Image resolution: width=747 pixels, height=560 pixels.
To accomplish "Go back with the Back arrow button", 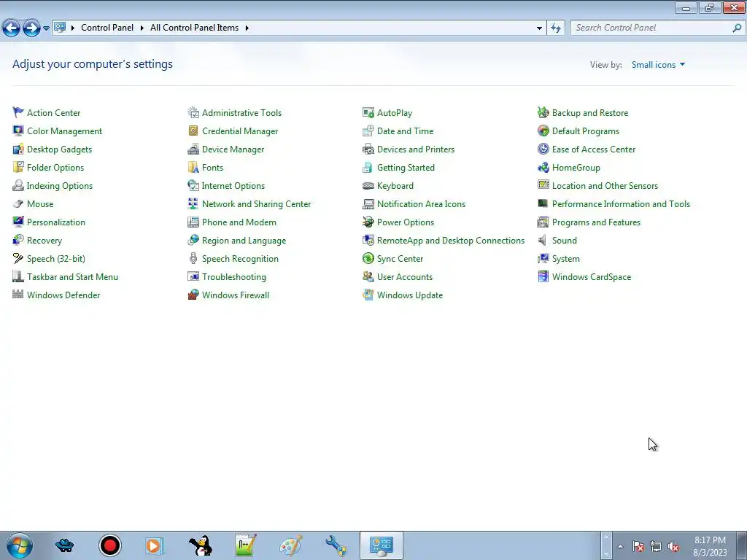I will [12, 28].
